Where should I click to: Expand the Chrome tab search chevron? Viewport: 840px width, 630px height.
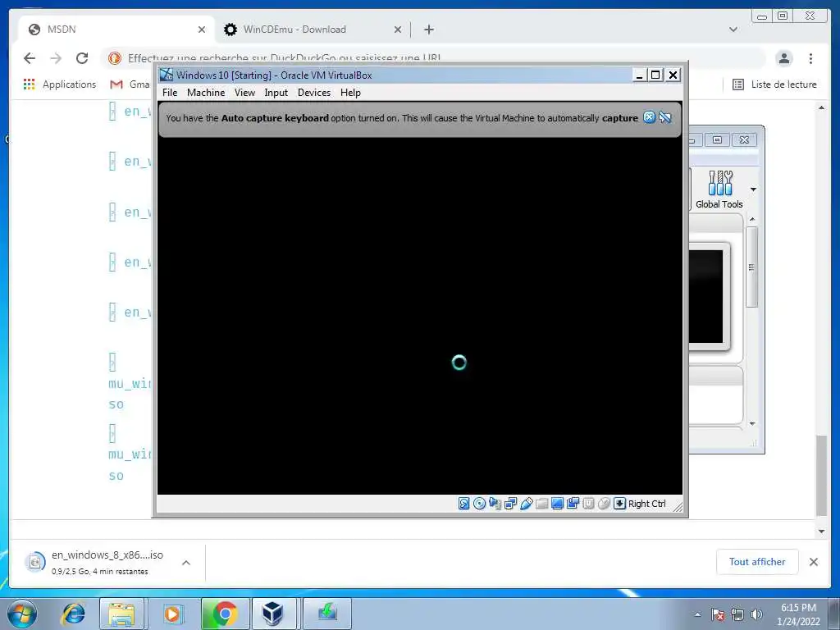[733, 30]
